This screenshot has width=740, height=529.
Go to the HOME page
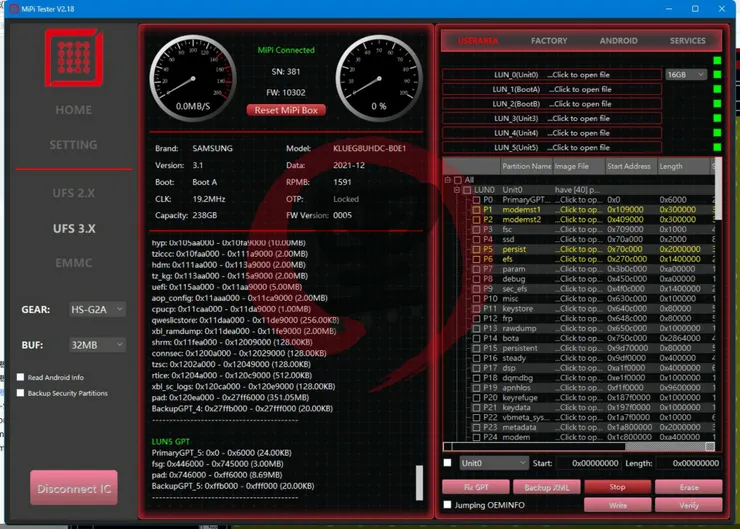click(x=74, y=110)
